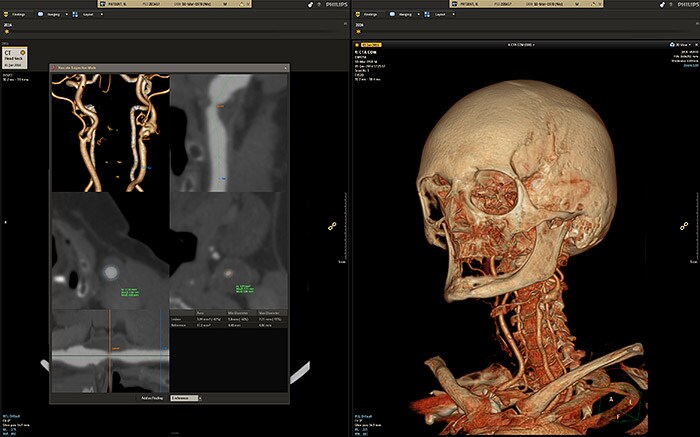Image resolution: width=700 pixels, height=437 pixels.
Task: Open the help question mark in left window
Action: pyautogui.click(x=319, y=4)
